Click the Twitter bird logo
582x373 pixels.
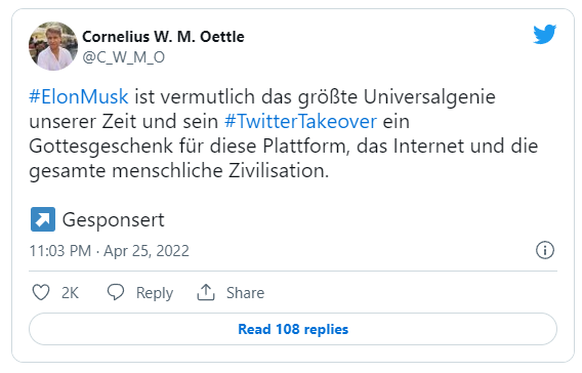point(545,34)
